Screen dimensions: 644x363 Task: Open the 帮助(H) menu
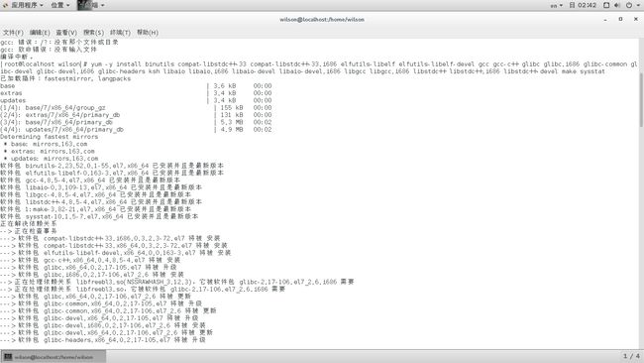coord(148,32)
